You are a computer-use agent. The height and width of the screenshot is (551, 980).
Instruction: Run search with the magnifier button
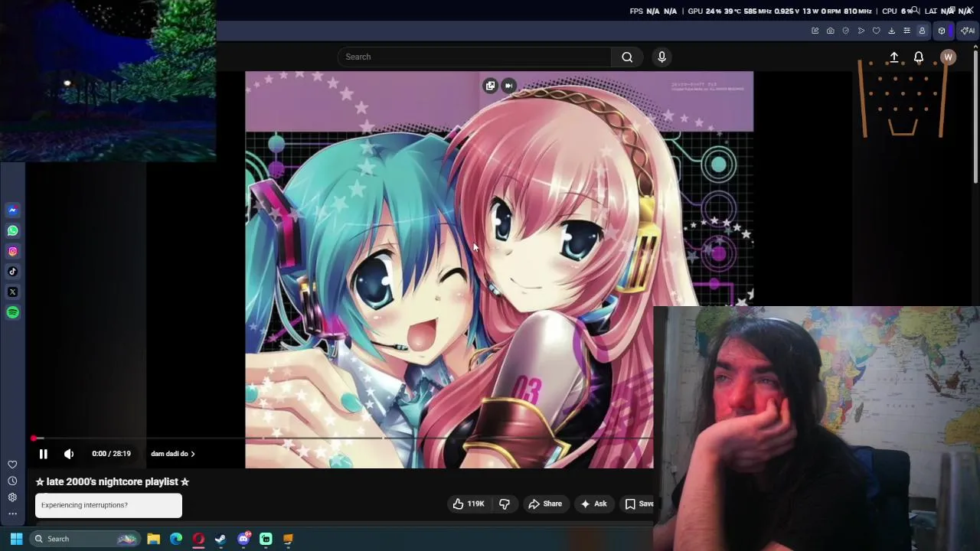(x=627, y=57)
